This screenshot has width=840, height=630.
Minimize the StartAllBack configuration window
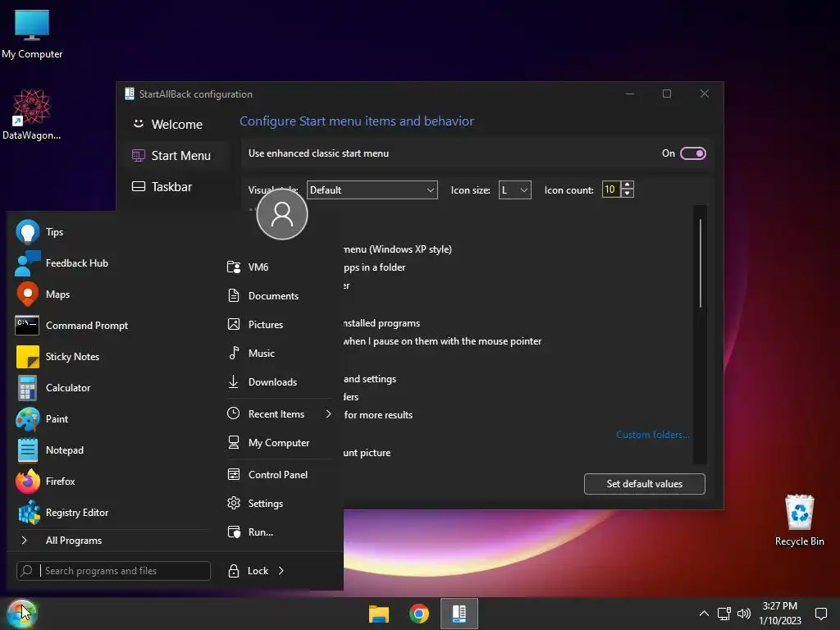(629, 94)
